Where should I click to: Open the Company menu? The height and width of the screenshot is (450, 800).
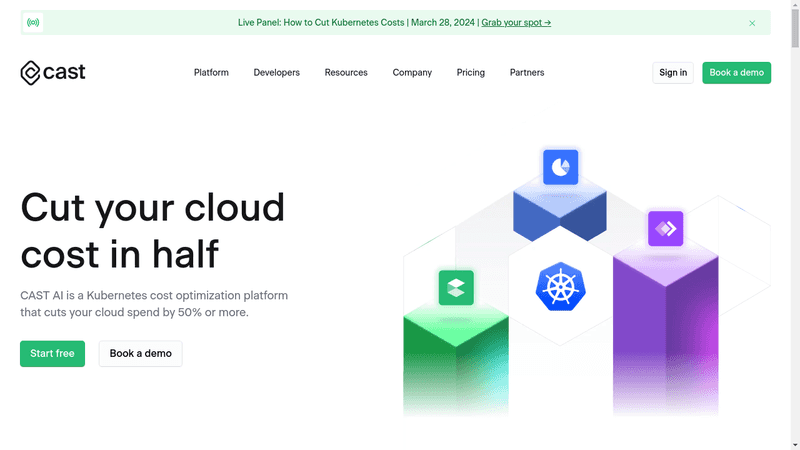point(412,73)
